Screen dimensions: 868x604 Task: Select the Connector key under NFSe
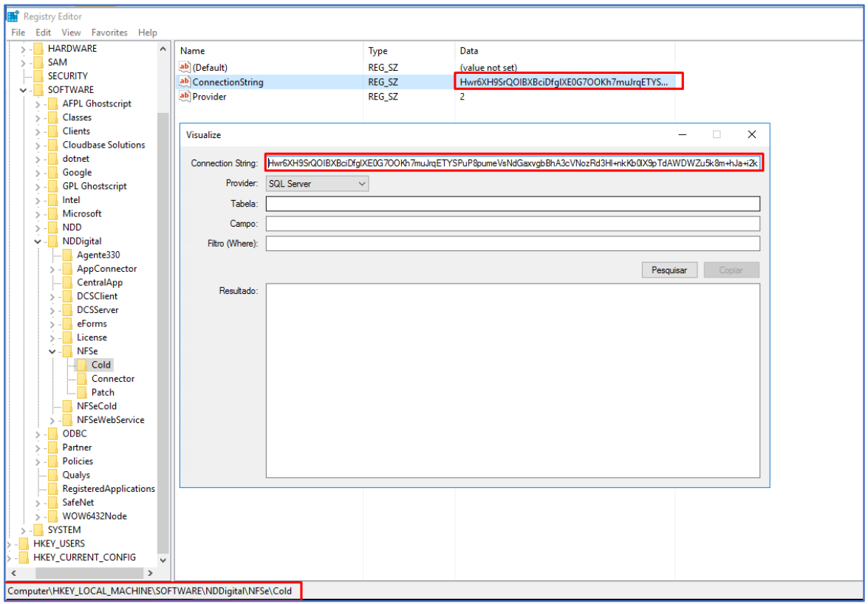point(112,379)
